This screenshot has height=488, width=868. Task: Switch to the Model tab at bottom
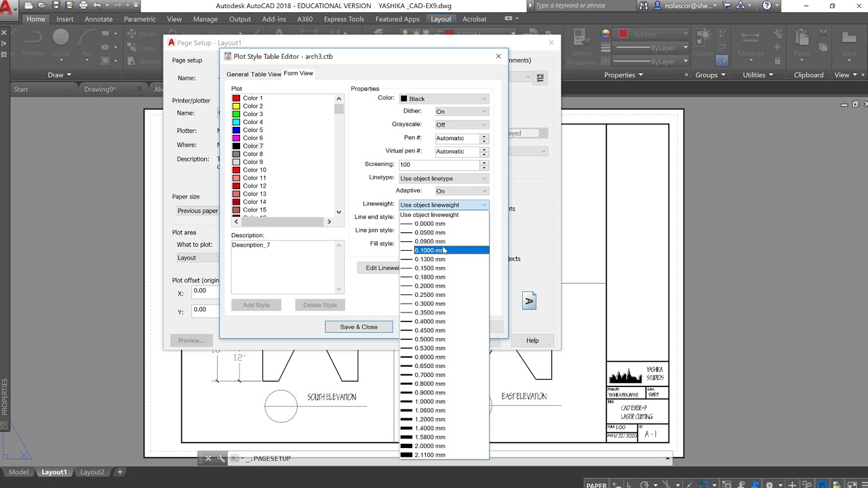click(x=18, y=472)
